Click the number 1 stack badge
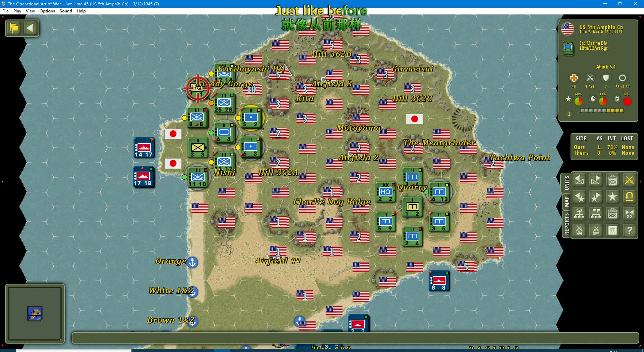Screen dimensions: 644x352 (569, 114)
